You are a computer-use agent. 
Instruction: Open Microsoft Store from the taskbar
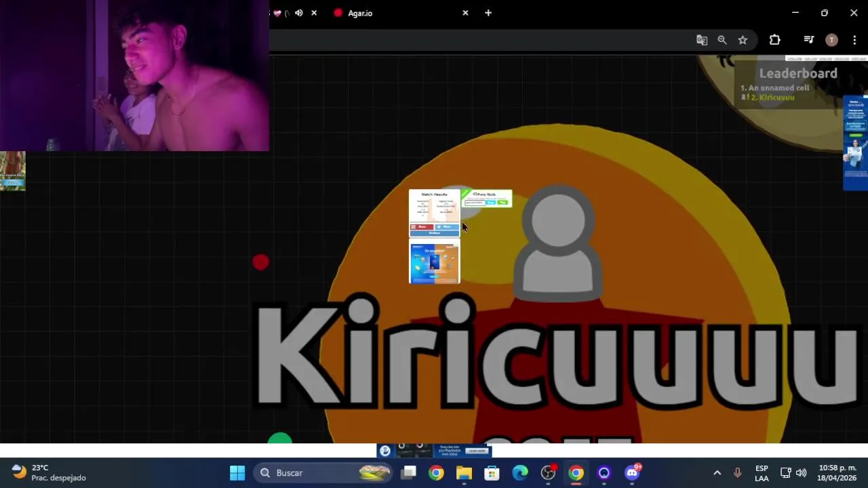point(492,473)
